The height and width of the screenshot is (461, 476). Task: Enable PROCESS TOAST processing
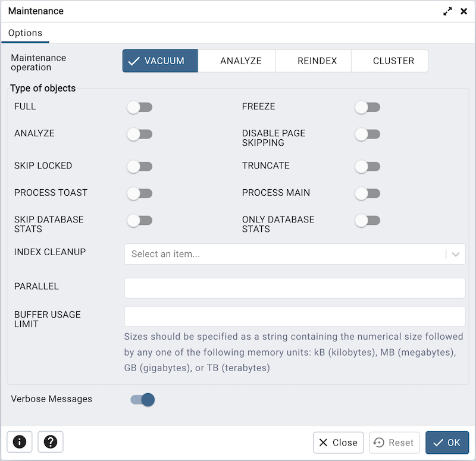[x=140, y=193]
